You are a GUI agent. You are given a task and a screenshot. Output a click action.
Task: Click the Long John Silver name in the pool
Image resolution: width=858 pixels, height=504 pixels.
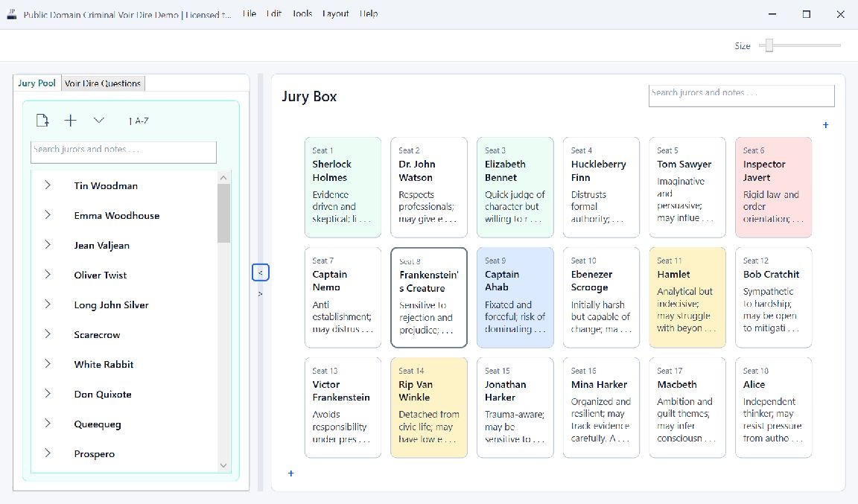coord(111,304)
